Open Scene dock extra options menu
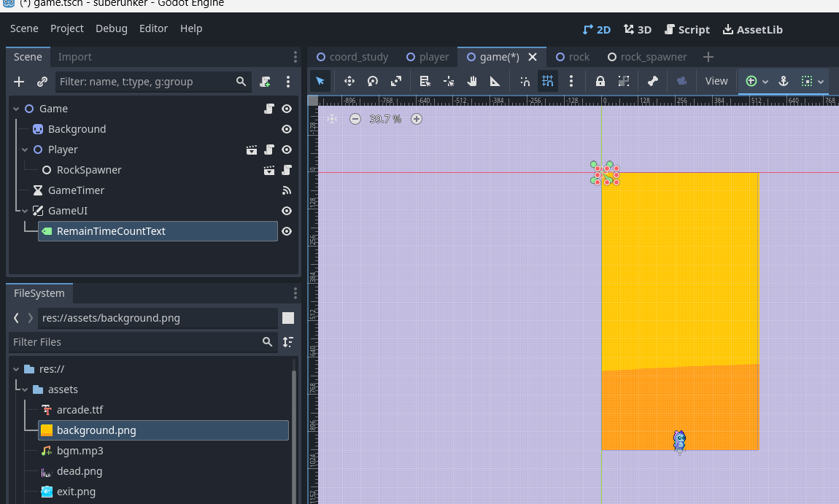 point(288,82)
